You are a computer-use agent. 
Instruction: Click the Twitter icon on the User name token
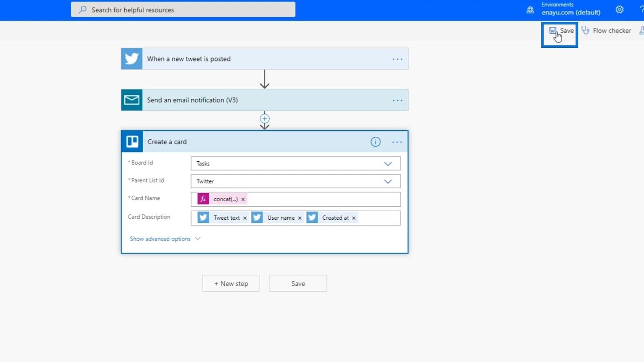pyautogui.click(x=257, y=218)
